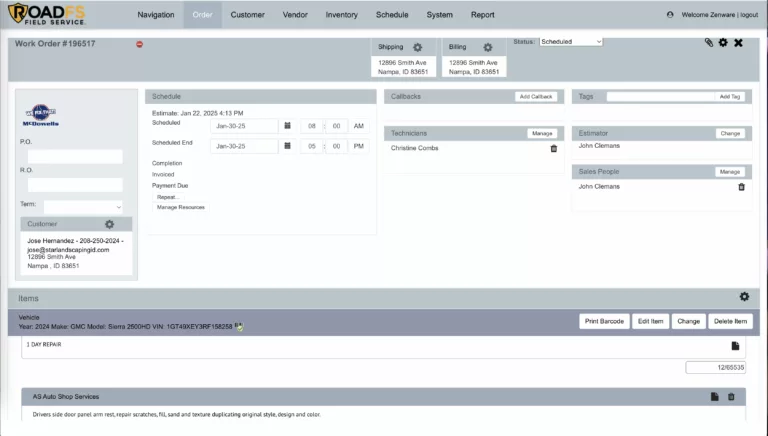Open the Schedule menu in navigation bar
The width and height of the screenshot is (768, 436).
tap(392, 15)
